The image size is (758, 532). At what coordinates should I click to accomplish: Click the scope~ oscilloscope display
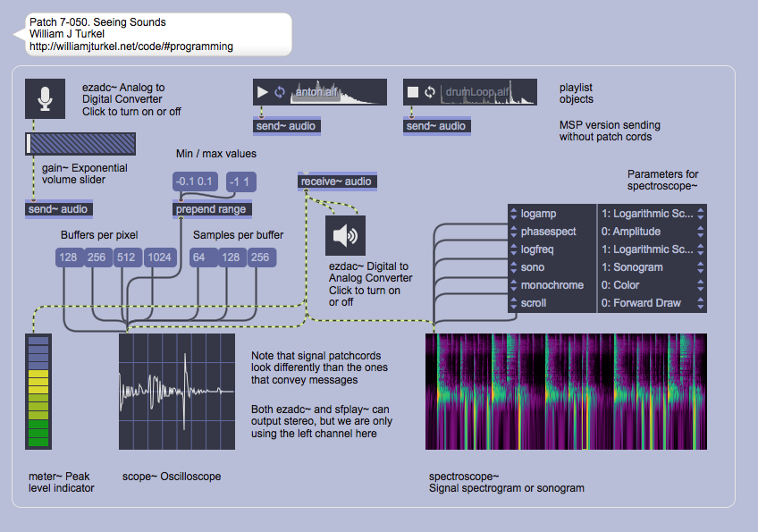[x=177, y=392]
